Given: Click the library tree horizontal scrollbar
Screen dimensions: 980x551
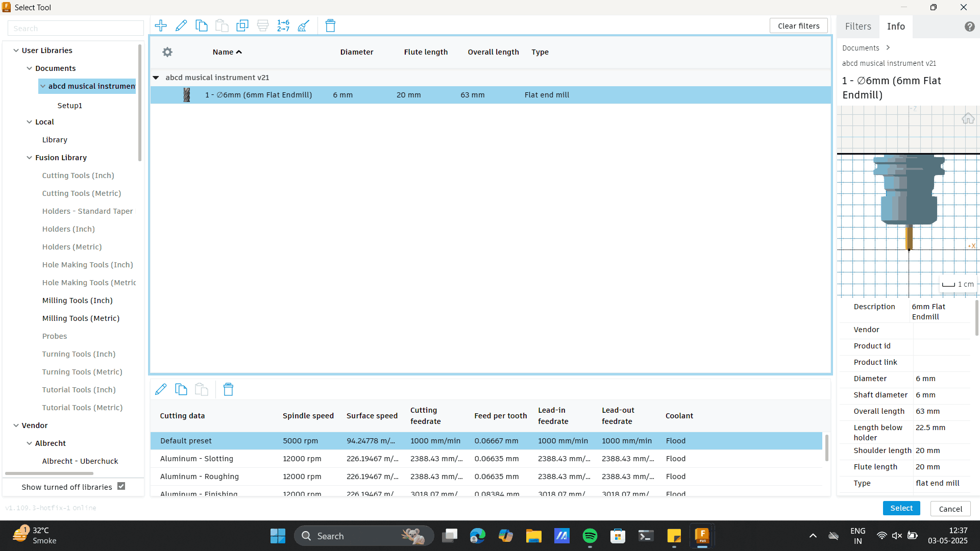Looking at the screenshot, I should (49, 473).
